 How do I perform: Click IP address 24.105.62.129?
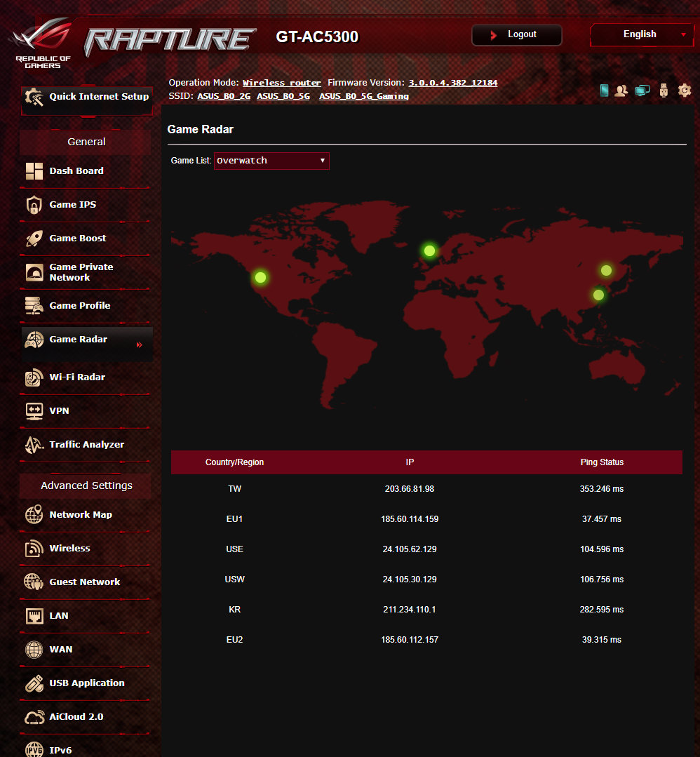(410, 549)
